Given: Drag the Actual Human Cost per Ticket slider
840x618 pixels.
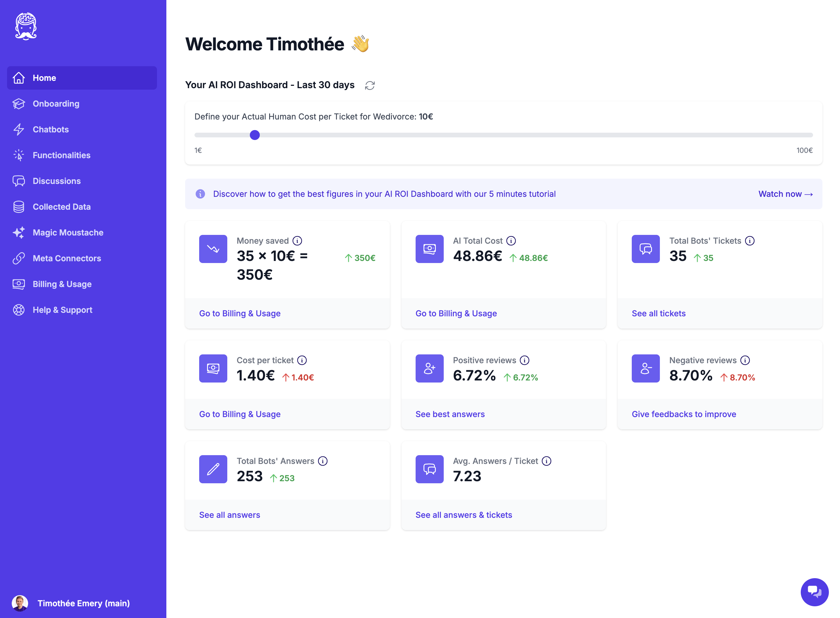Looking at the screenshot, I should click(x=254, y=135).
